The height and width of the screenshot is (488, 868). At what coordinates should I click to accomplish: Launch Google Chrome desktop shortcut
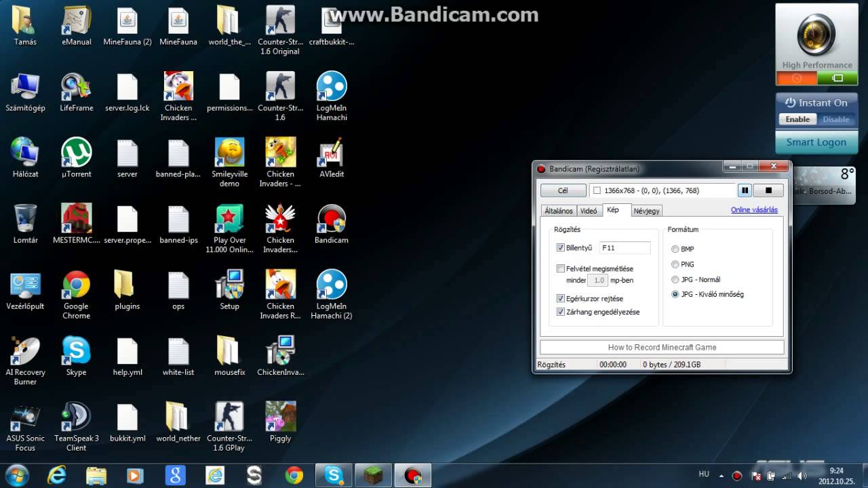(x=77, y=295)
